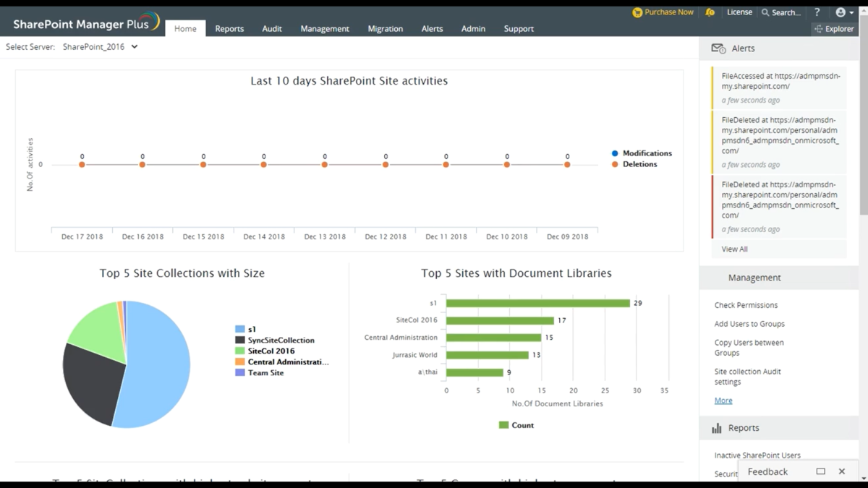Click the Alerts panel envelope icon

click(x=718, y=48)
